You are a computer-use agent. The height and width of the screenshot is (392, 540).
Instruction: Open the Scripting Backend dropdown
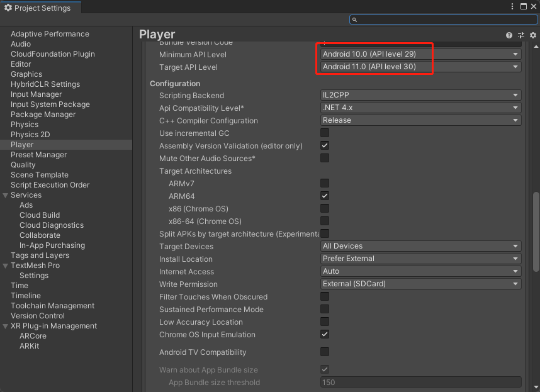click(420, 95)
